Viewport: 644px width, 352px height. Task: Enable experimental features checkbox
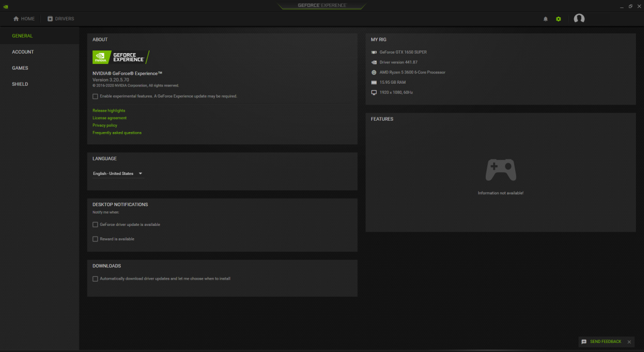[x=95, y=96]
